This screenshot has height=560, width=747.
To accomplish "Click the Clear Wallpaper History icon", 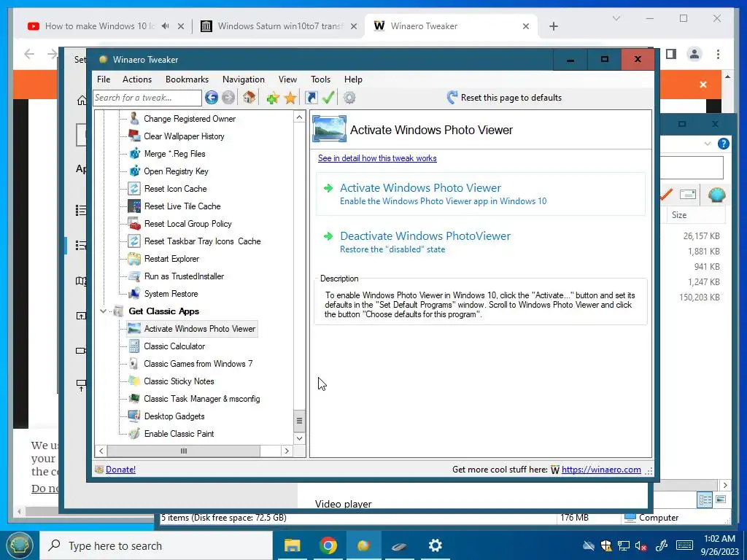I will click(134, 136).
